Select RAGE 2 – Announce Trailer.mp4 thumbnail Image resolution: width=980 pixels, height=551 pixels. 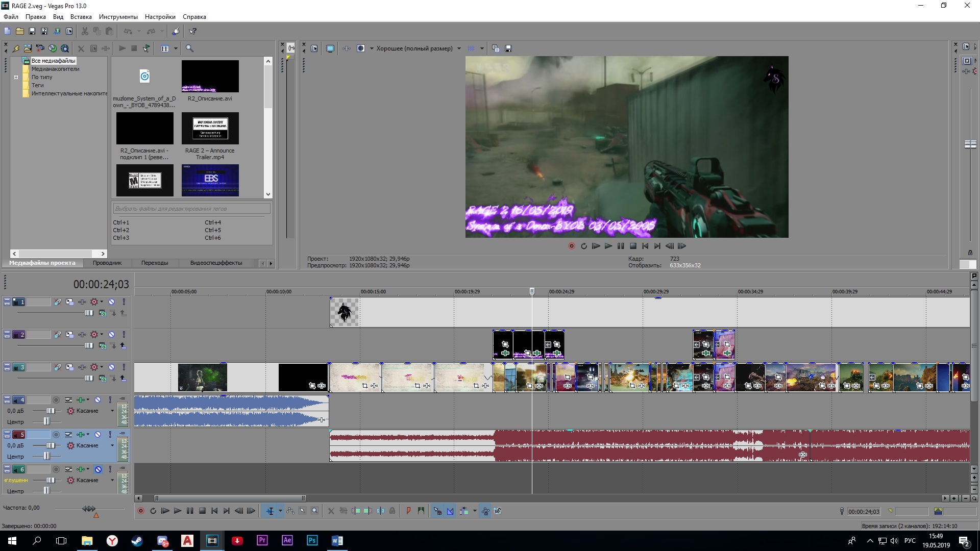pos(210,129)
